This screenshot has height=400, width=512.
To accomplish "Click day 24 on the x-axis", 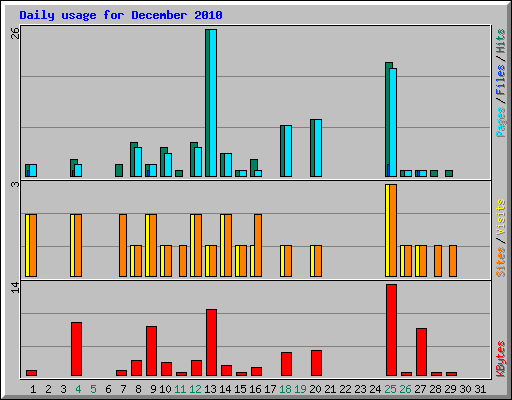I will (375, 389).
